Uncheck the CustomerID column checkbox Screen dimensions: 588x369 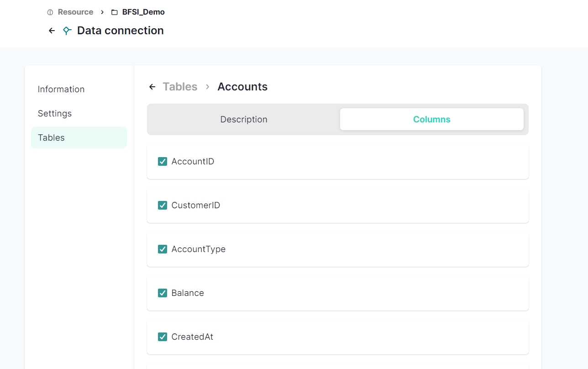pos(163,205)
